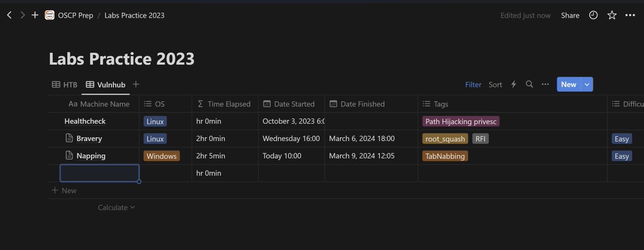Click the root_squash tag
The image size is (644, 250).
tap(445, 139)
